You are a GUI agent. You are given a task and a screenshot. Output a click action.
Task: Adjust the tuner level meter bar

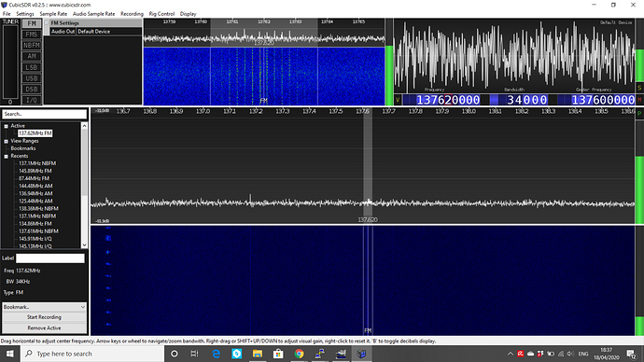10,62
